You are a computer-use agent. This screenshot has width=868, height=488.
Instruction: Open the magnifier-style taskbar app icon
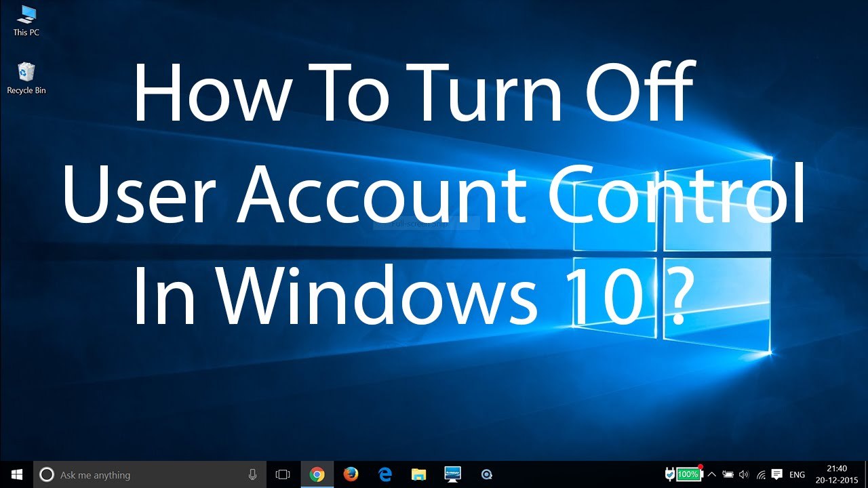point(486,474)
